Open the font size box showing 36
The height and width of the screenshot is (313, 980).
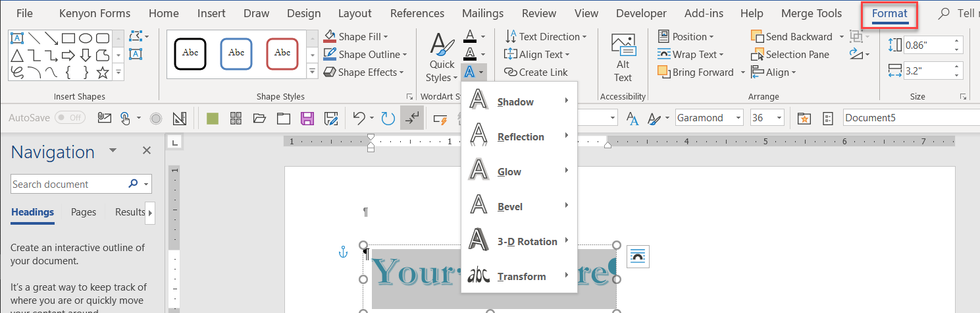767,118
